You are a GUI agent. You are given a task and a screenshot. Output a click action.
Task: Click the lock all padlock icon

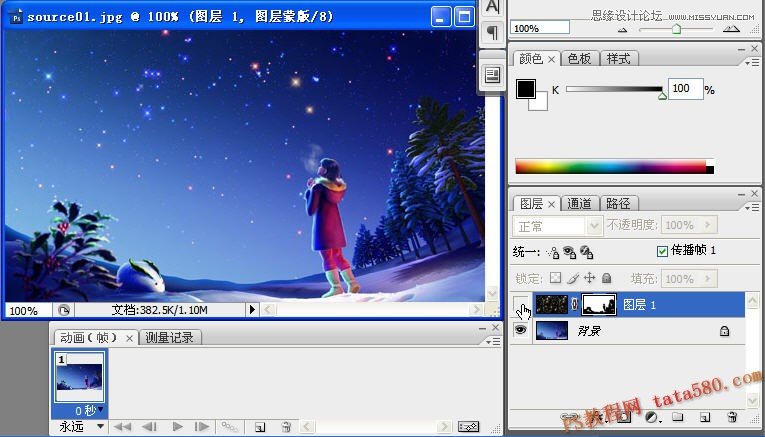point(606,278)
